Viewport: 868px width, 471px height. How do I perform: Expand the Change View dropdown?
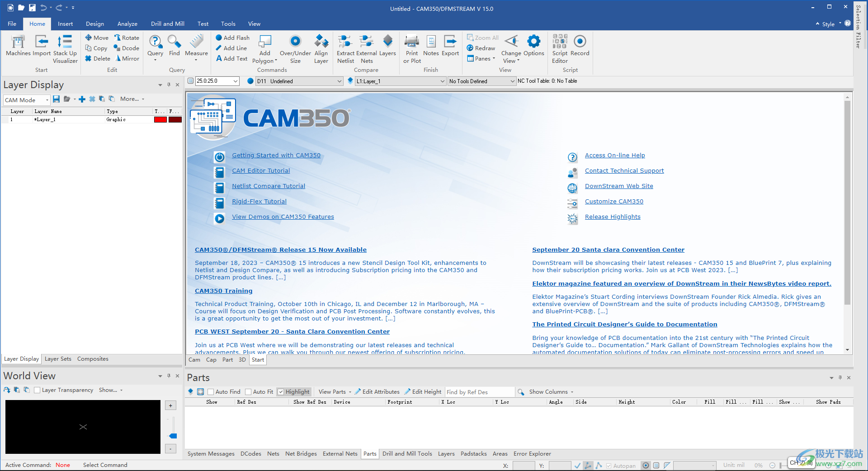tap(518, 61)
